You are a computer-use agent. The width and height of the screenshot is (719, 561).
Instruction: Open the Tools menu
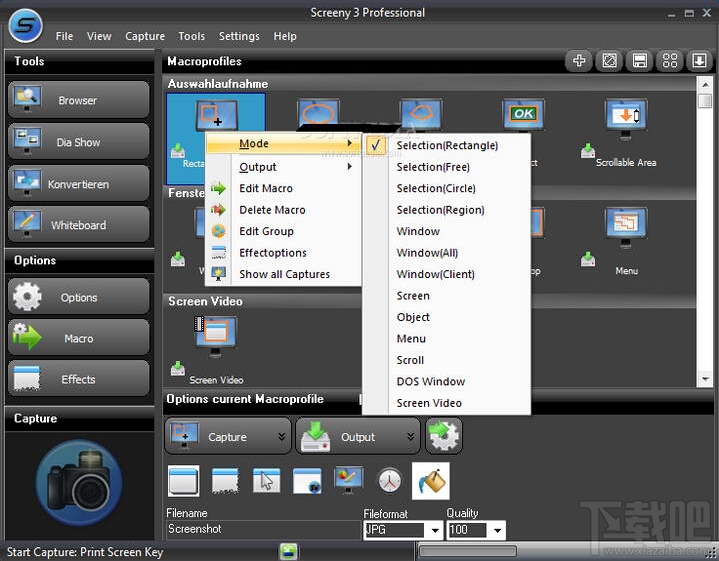(x=192, y=36)
